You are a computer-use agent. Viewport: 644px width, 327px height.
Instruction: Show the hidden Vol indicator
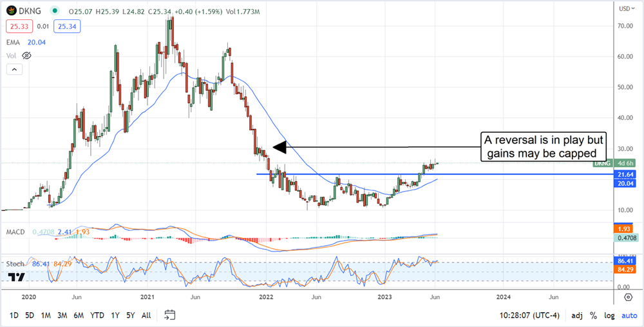point(26,56)
